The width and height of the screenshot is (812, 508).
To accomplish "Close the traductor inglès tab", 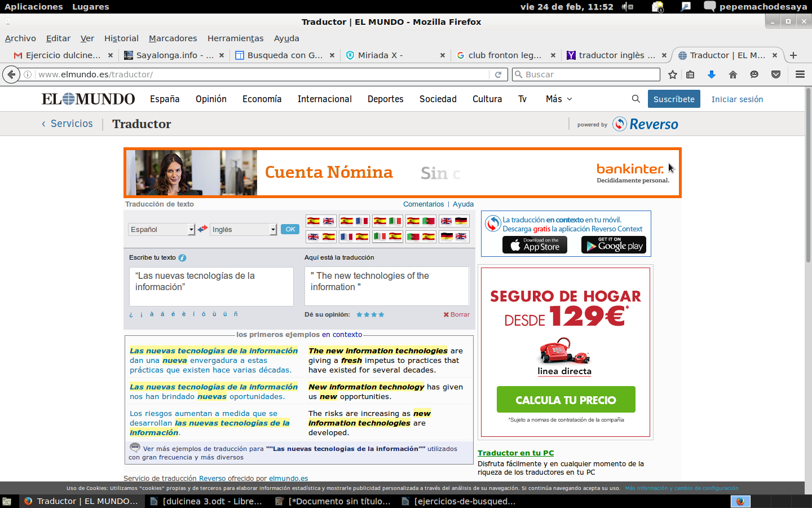I will (664, 55).
